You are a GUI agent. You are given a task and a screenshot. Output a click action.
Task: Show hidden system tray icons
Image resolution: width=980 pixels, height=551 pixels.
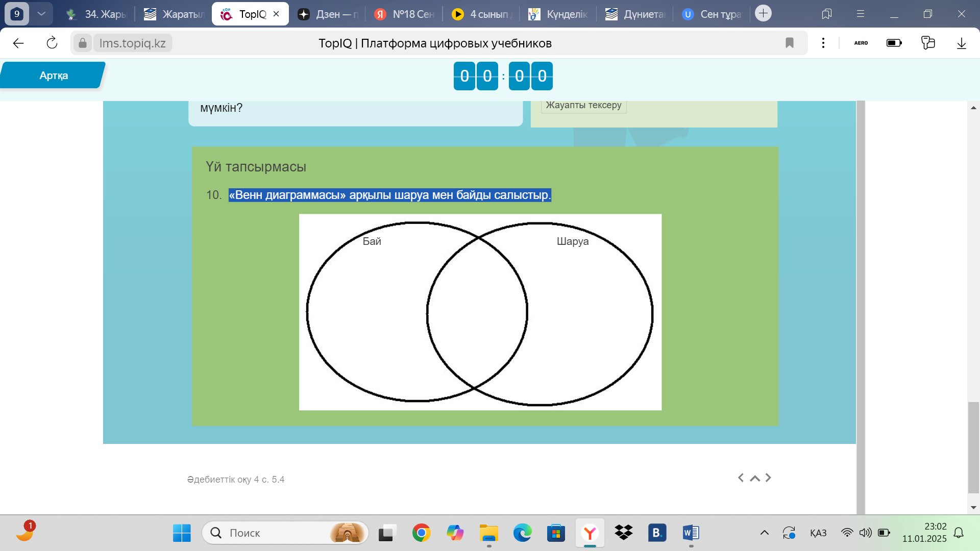(x=764, y=533)
